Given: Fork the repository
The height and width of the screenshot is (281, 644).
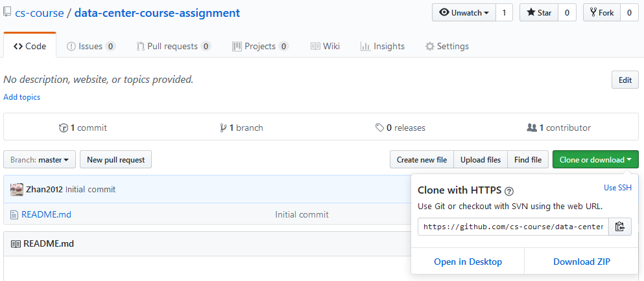Looking at the screenshot, I should pos(601,12).
